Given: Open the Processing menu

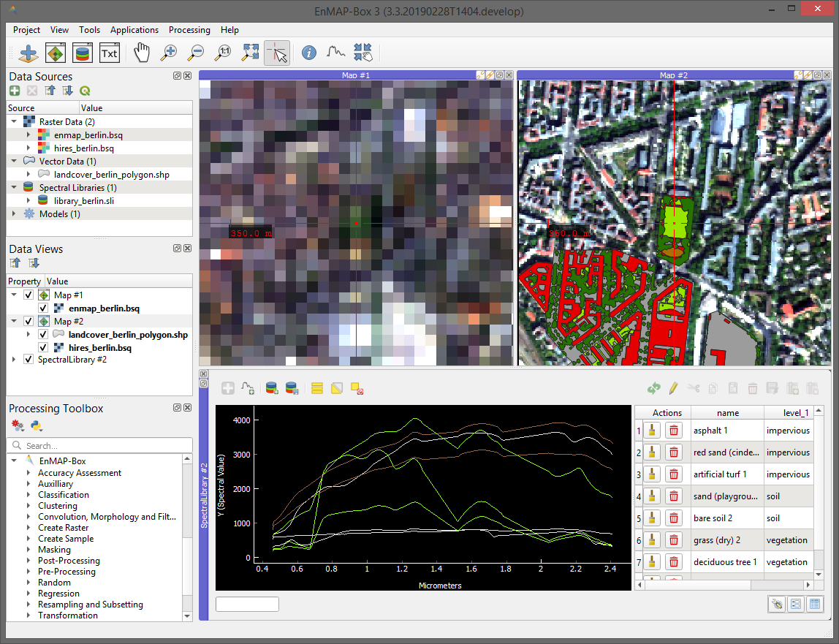Looking at the screenshot, I should click(x=189, y=30).
